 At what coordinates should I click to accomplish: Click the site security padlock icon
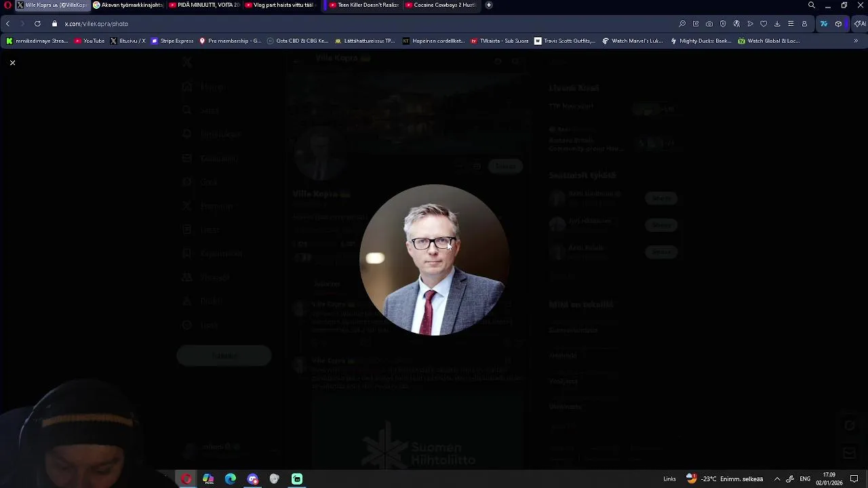pos(55,24)
